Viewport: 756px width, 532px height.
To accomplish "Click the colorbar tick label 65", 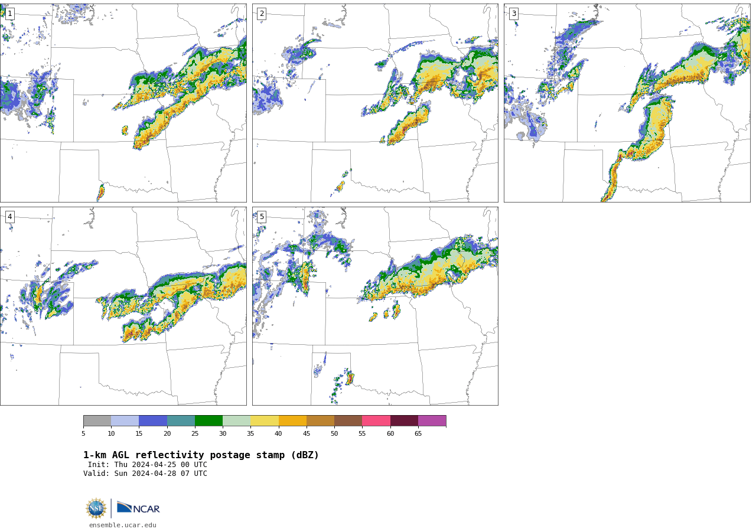I will [418, 434].
